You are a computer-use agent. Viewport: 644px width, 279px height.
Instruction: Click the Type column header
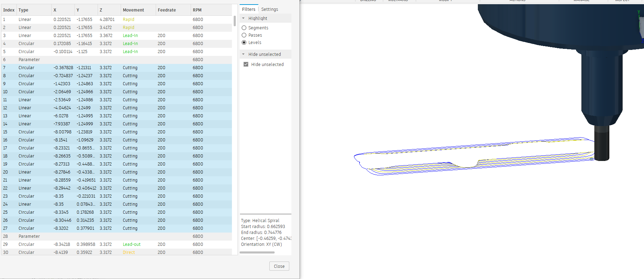(x=34, y=10)
